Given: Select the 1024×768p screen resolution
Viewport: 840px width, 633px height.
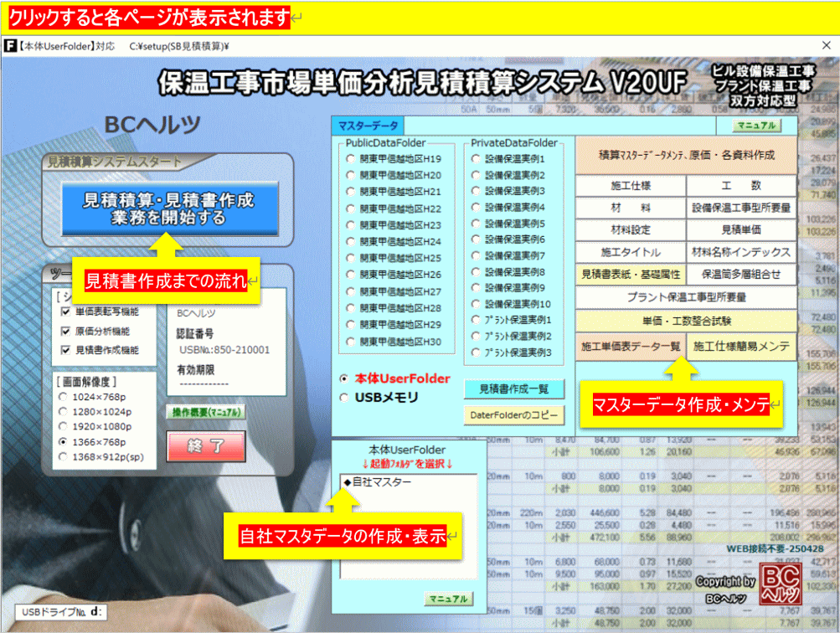Looking at the screenshot, I should 63,397.
